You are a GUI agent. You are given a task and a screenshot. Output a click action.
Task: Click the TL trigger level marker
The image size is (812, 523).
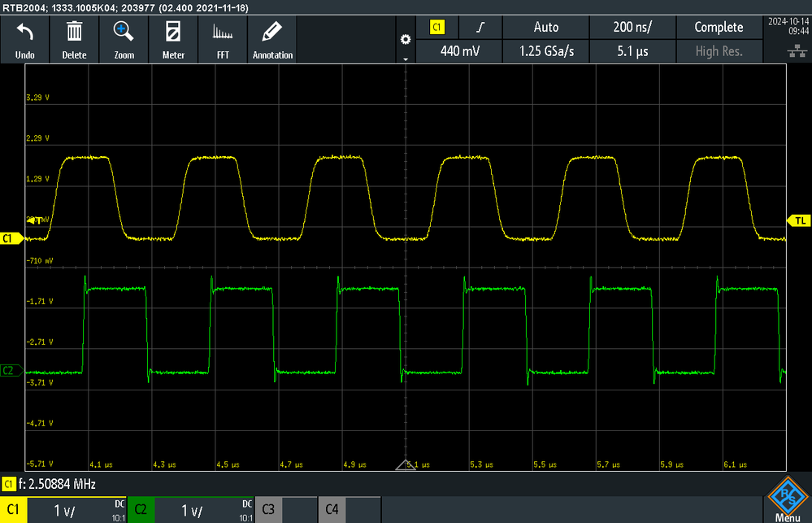pos(799,220)
